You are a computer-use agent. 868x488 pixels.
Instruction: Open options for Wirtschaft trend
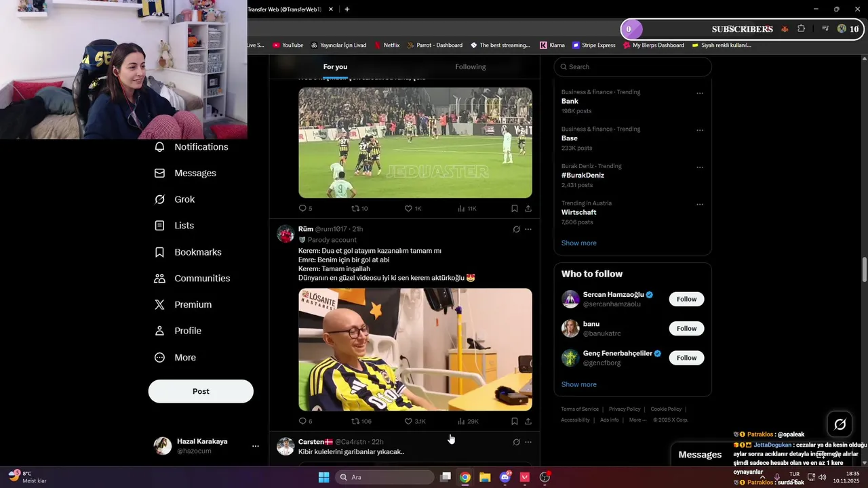700,204
